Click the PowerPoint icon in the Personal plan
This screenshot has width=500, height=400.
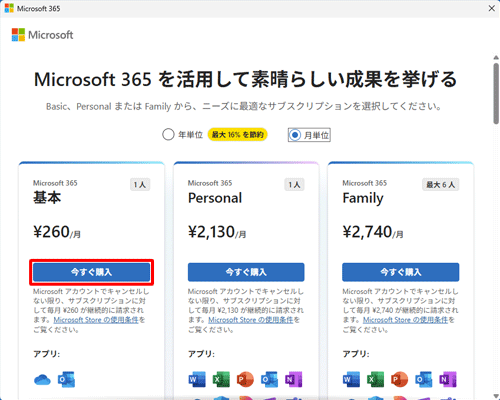[x=245, y=379]
